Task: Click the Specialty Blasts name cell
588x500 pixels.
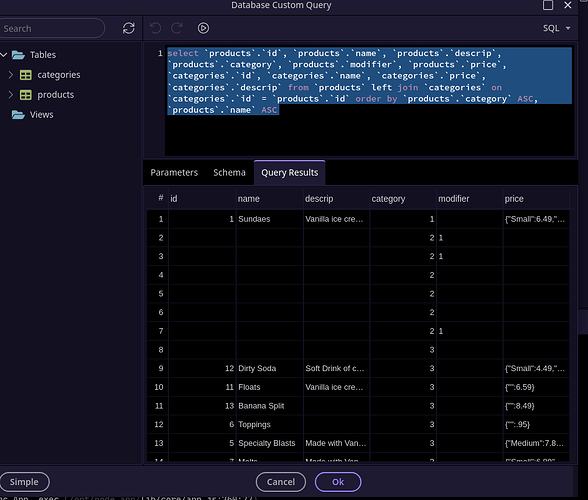Action: pyautogui.click(x=269, y=443)
